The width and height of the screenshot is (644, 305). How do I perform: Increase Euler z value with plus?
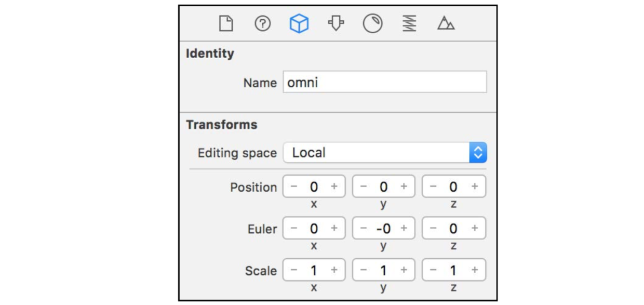[475, 228]
